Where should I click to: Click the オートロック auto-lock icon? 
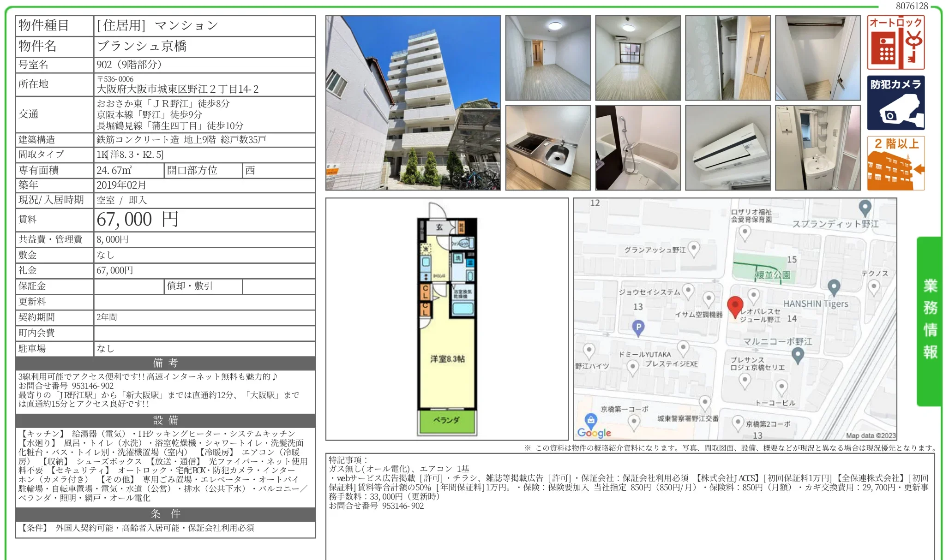click(895, 42)
